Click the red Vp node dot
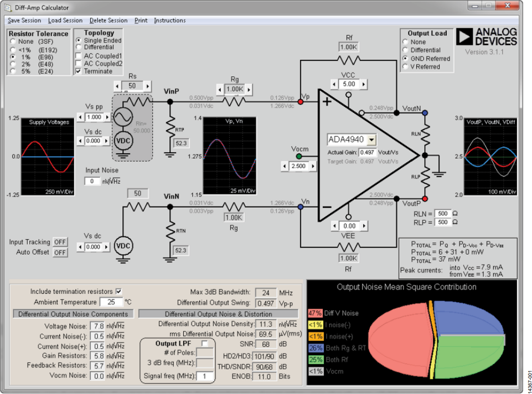The height and width of the screenshot is (394, 532). (300, 101)
